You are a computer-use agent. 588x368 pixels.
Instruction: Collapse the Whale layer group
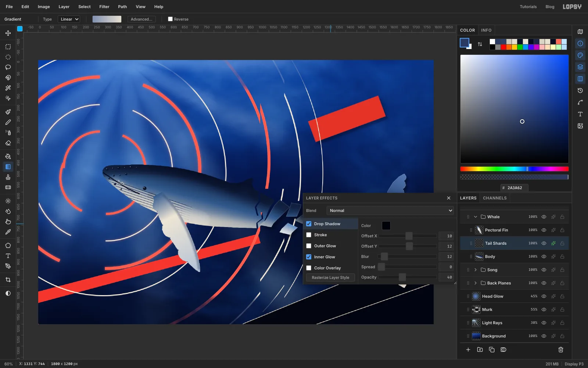click(x=476, y=217)
